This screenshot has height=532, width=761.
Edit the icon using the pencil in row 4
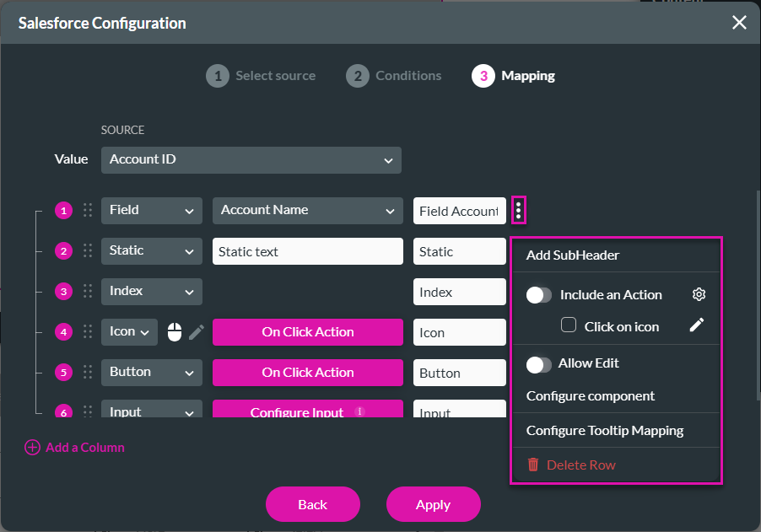click(197, 332)
